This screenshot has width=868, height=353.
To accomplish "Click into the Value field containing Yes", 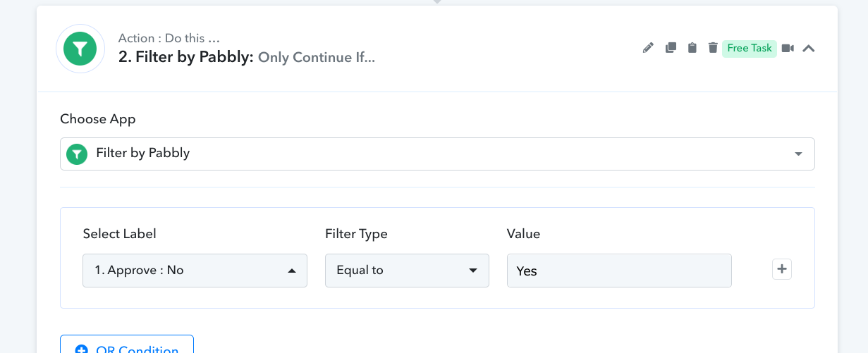I will pyautogui.click(x=619, y=271).
